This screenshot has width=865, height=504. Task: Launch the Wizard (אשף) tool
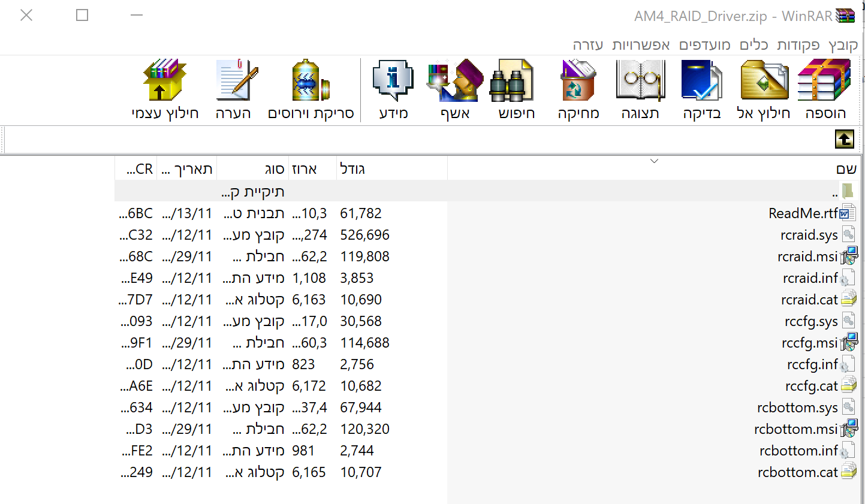pos(455,90)
